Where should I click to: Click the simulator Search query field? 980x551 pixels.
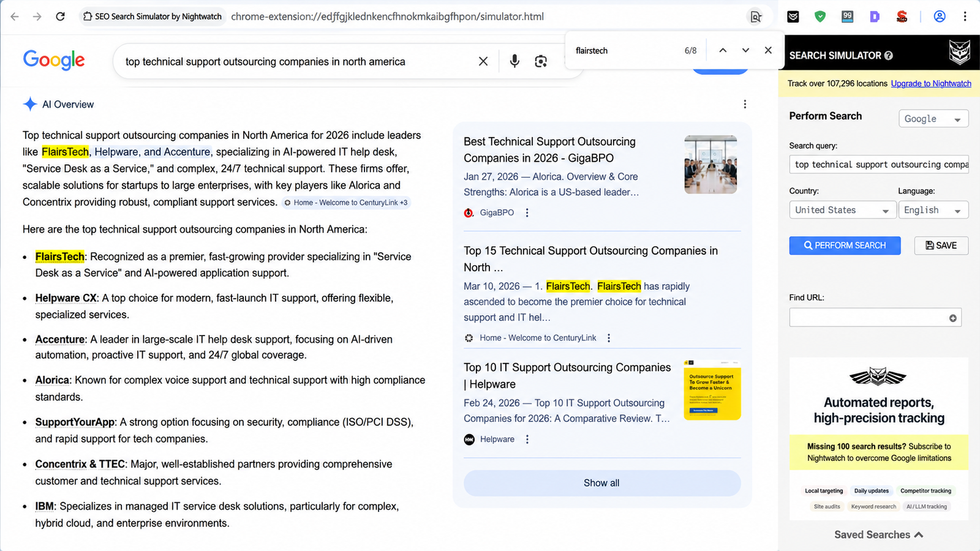click(879, 165)
